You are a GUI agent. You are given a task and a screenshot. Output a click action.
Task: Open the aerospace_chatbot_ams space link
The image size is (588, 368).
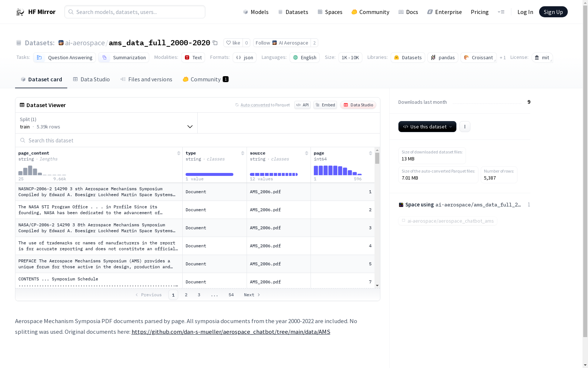[x=448, y=221]
